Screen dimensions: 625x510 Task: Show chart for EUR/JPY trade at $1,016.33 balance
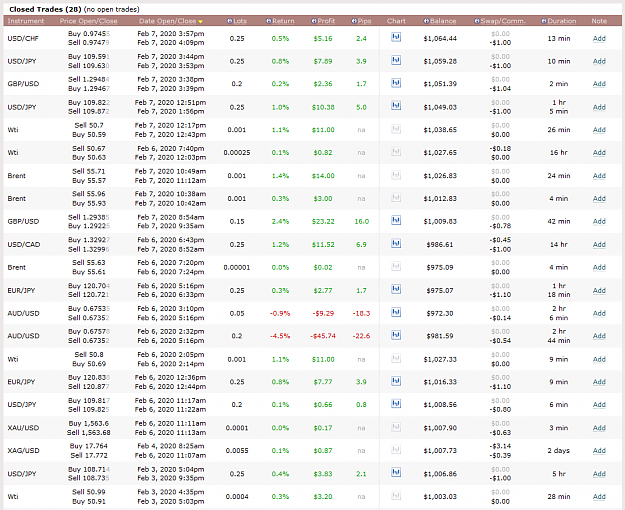click(x=396, y=381)
